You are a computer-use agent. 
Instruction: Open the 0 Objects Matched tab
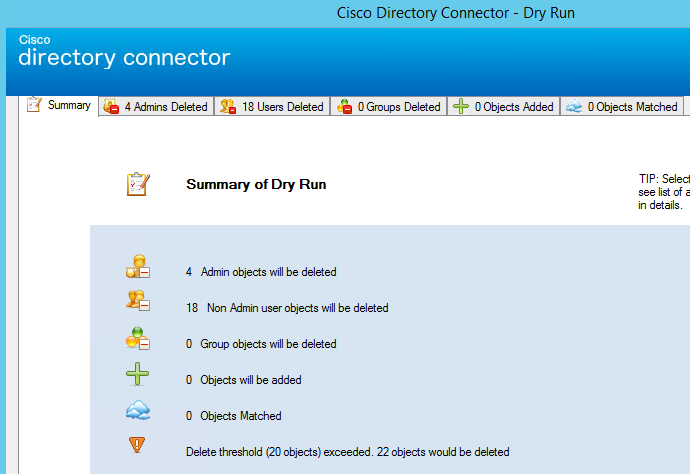(x=622, y=107)
